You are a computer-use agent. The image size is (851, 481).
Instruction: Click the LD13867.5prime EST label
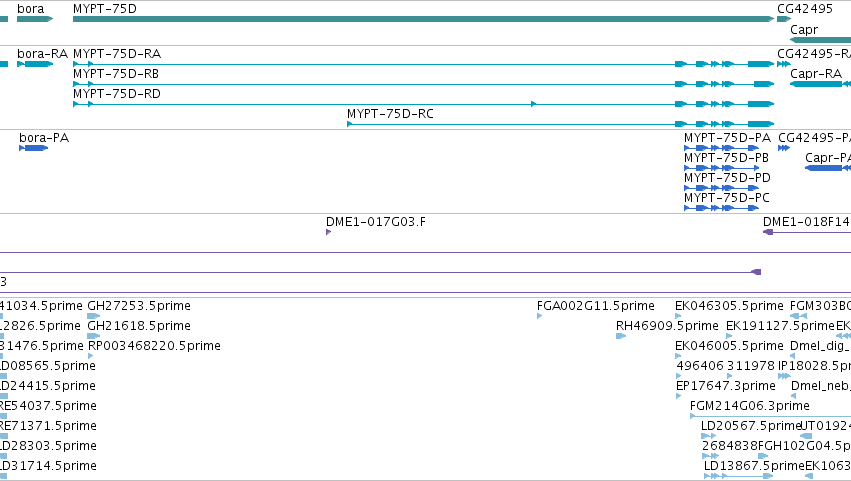(754, 467)
